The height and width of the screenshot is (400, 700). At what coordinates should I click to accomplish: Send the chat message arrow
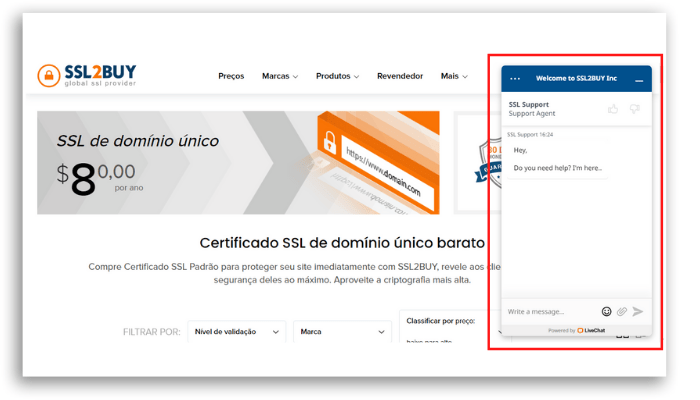pos(638,312)
